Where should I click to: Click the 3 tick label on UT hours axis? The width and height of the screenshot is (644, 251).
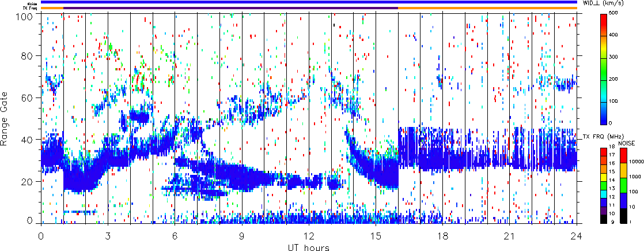point(108,236)
